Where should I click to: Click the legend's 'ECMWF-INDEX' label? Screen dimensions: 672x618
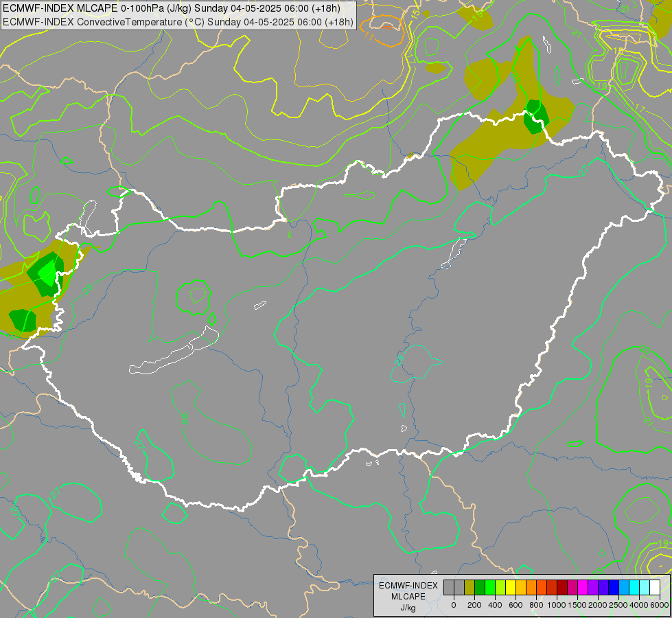point(408,586)
